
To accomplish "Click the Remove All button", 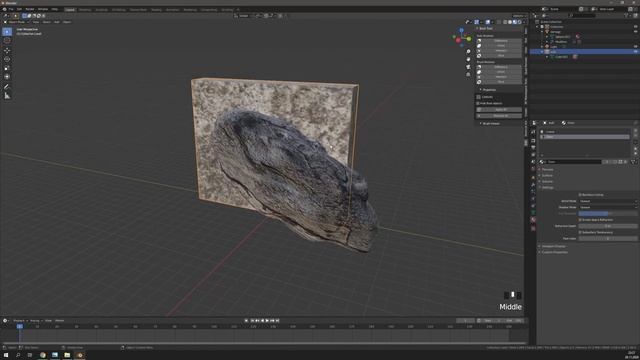I will tap(499, 116).
